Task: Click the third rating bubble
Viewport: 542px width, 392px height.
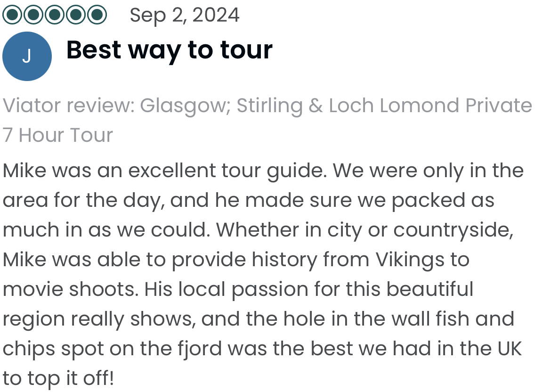Action: [x=55, y=15]
